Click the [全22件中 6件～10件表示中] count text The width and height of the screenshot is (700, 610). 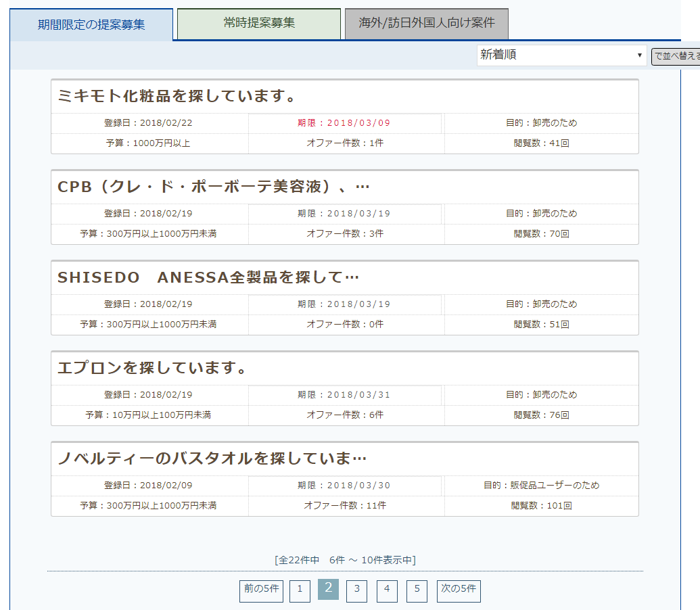click(x=345, y=560)
